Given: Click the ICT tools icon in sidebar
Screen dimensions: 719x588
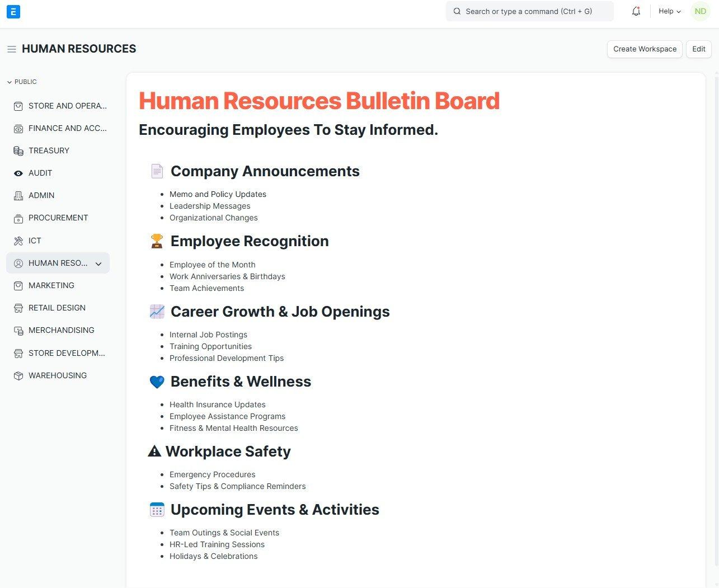Looking at the screenshot, I should pyautogui.click(x=18, y=241).
